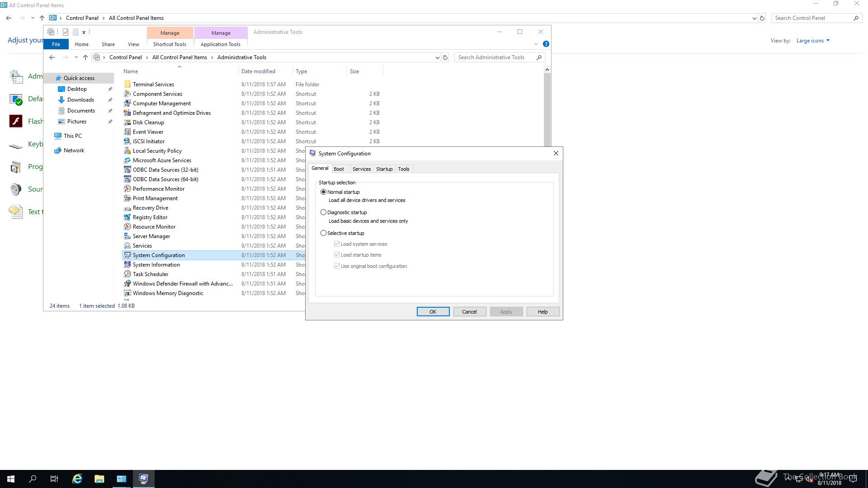Click the Windows Memory Diagnostic icon
The height and width of the screenshot is (488, 868).
(127, 293)
